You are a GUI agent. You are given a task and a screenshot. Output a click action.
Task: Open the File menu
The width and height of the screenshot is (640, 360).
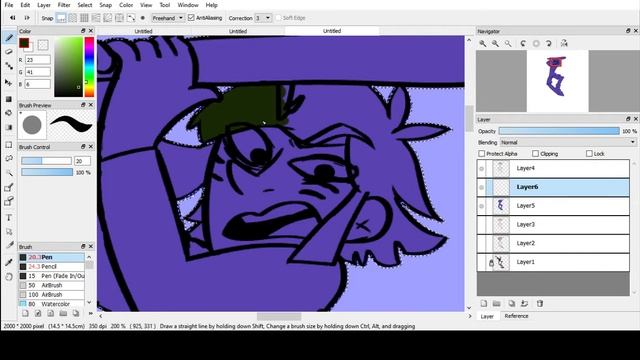click(x=9, y=5)
